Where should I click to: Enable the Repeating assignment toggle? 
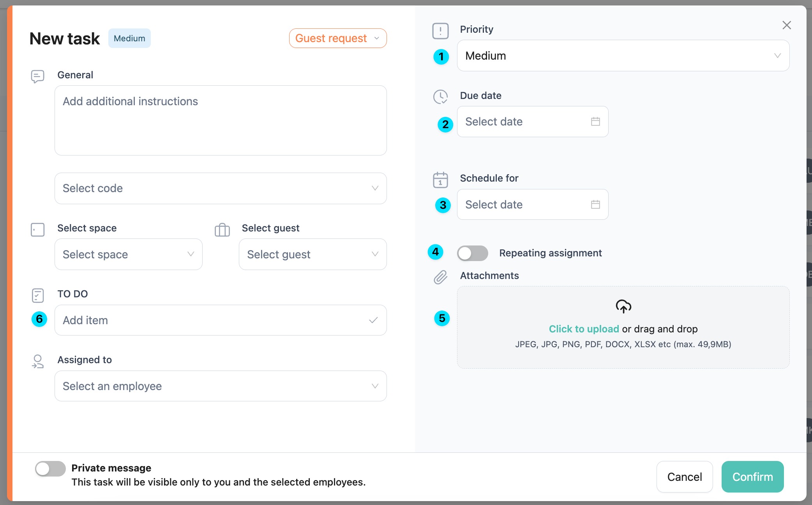click(472, 253)
